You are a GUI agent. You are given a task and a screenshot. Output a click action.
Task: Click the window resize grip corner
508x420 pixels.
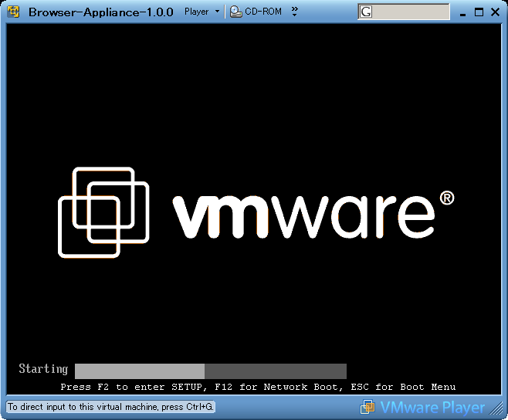point(496,408)
